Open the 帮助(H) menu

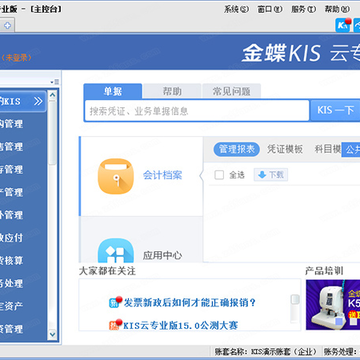337,9
